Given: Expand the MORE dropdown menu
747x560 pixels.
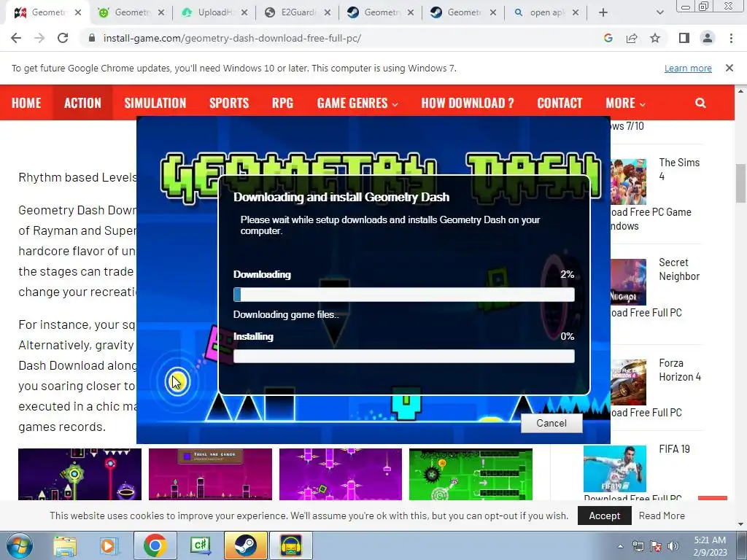Looking at the screenshot, I should [x=625, y=103].
